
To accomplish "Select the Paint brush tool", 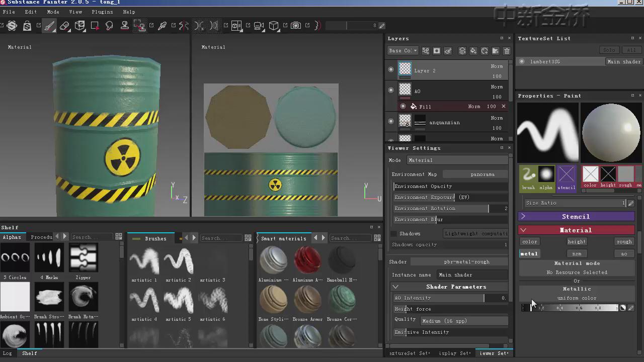I will pos(49,26).
